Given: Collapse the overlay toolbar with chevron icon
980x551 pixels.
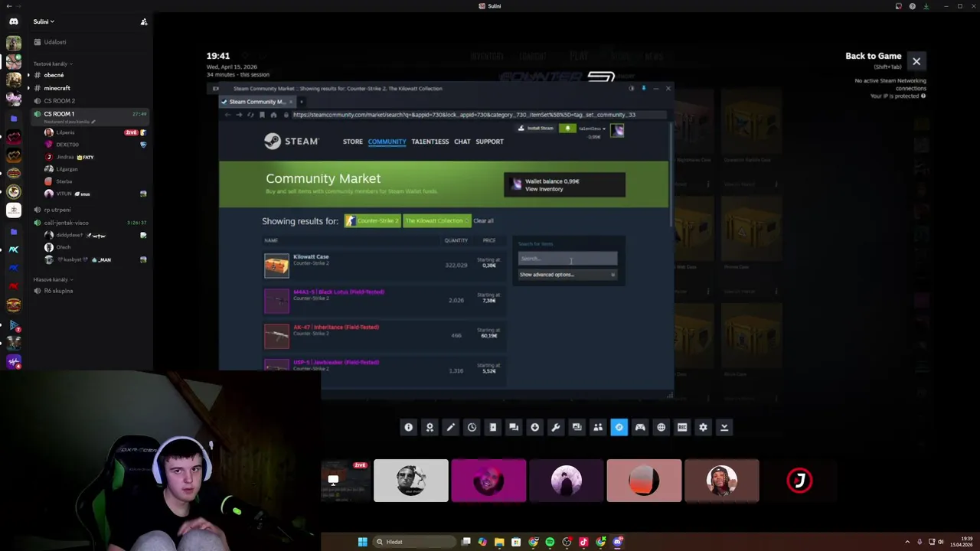Looking at the screenshot, I should (724, 427).
